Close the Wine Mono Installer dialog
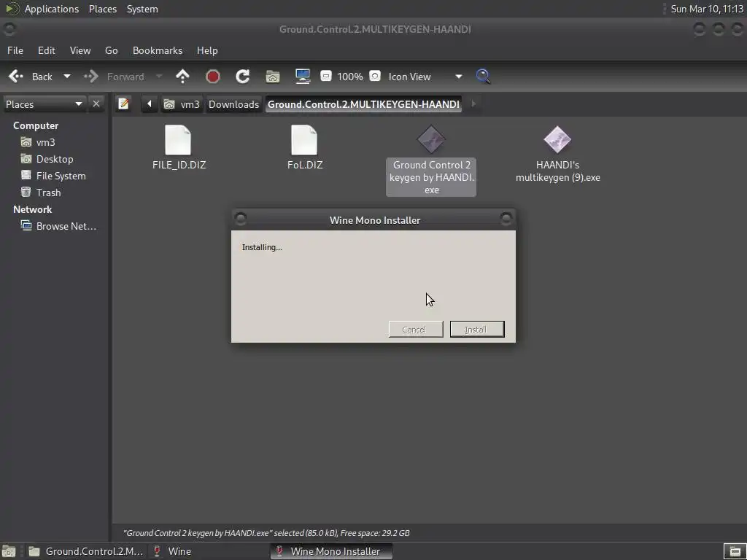Viewport: 747px width, 560px height. point(506,219)
